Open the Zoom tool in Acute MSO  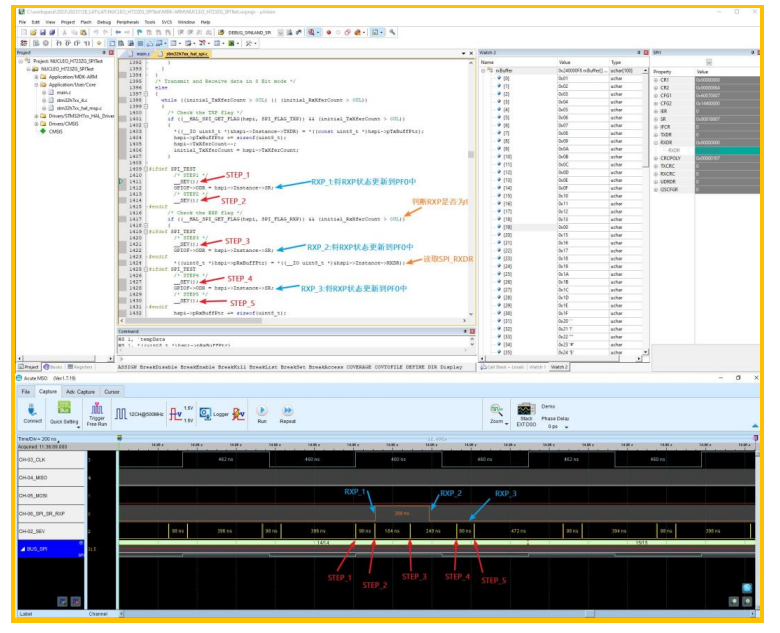click(498, 414)
